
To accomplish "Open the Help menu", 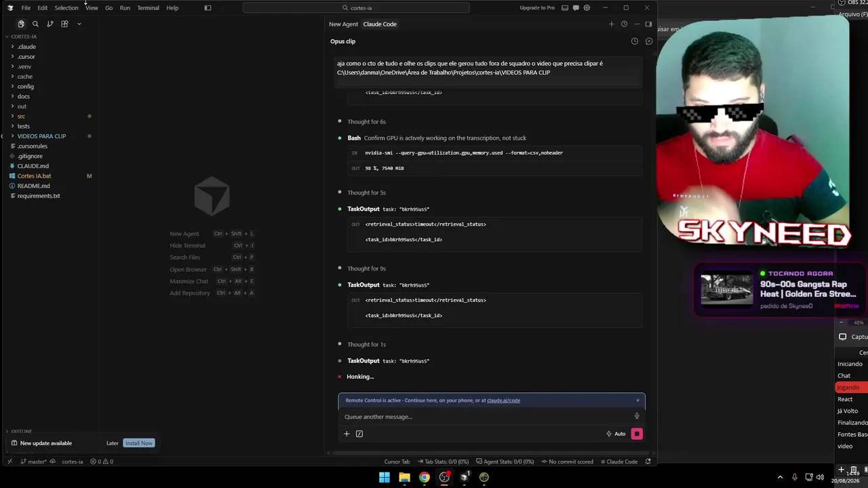I will point(172,8).
